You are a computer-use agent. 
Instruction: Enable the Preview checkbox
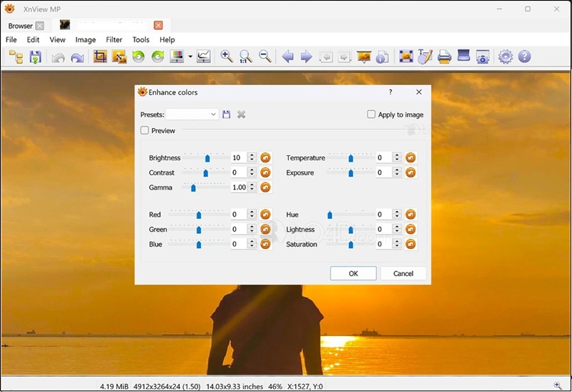(x=145, y=130)
